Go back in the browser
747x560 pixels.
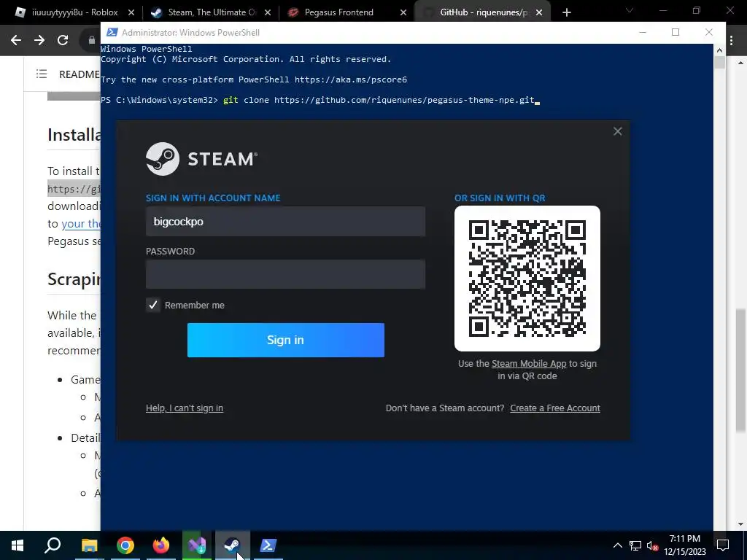(16, 40)
